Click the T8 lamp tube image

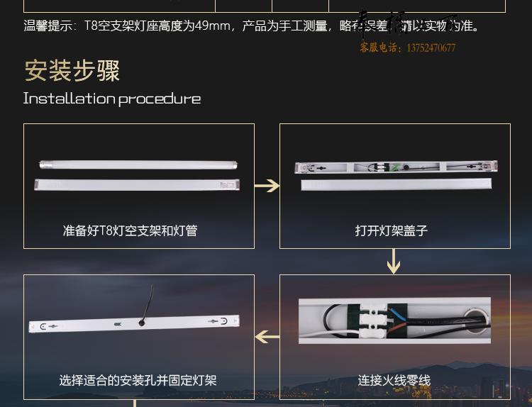(138, 165)
